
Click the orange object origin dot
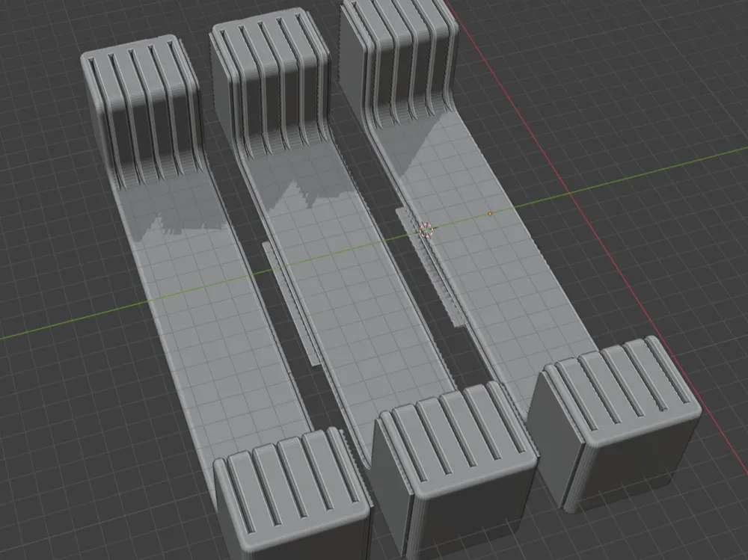[x=489, y=213]
